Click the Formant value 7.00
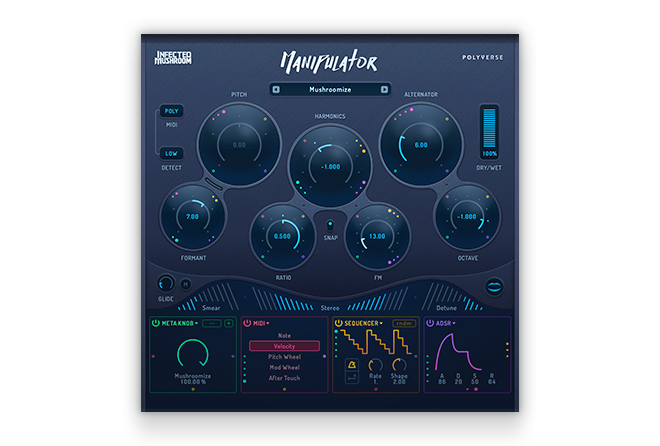The width and height of the screenshot is (660, 446). pyautogui.click(x=192, y=217)
